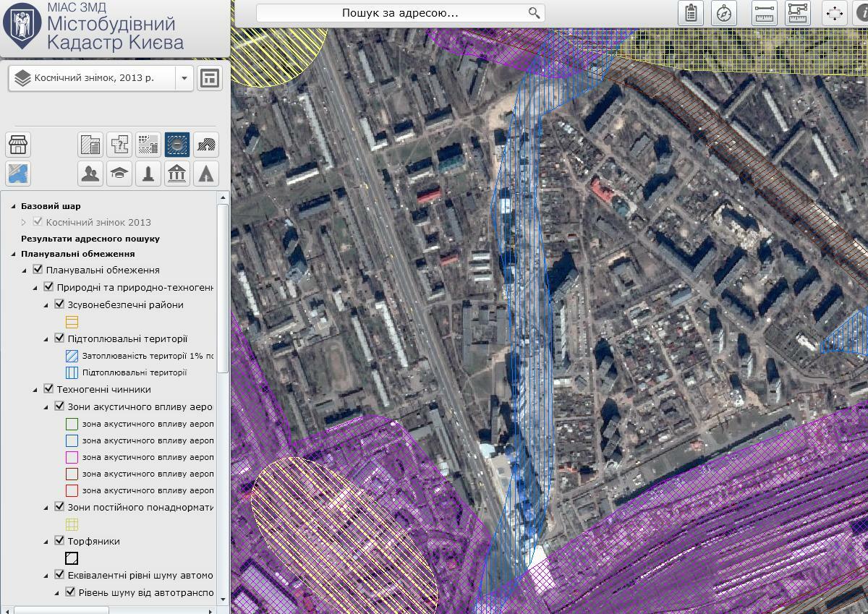
Task: Collapse the Базовий шар group
Action: point(13,206)
